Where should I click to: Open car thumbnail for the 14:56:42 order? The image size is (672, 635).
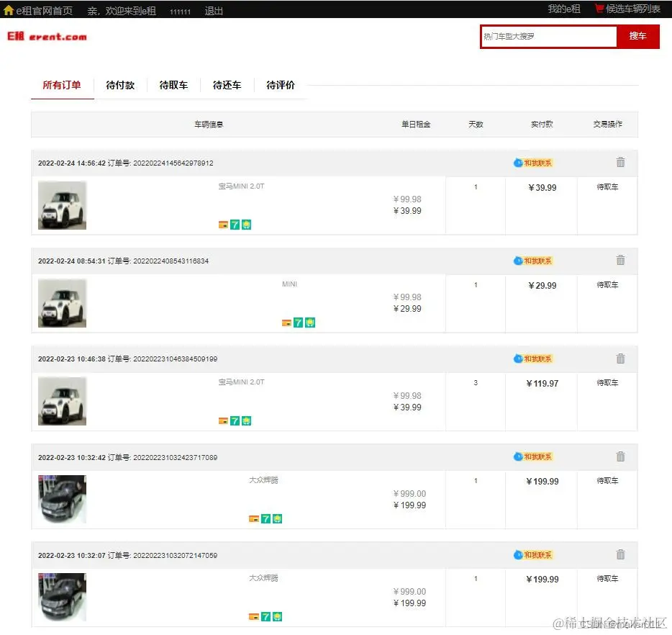coord(62,205)
